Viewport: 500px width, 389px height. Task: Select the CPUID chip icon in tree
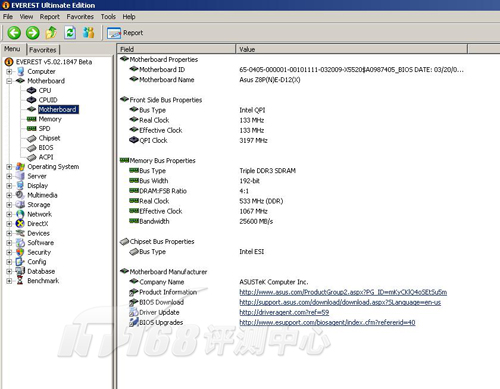click(x=31, y=100)
